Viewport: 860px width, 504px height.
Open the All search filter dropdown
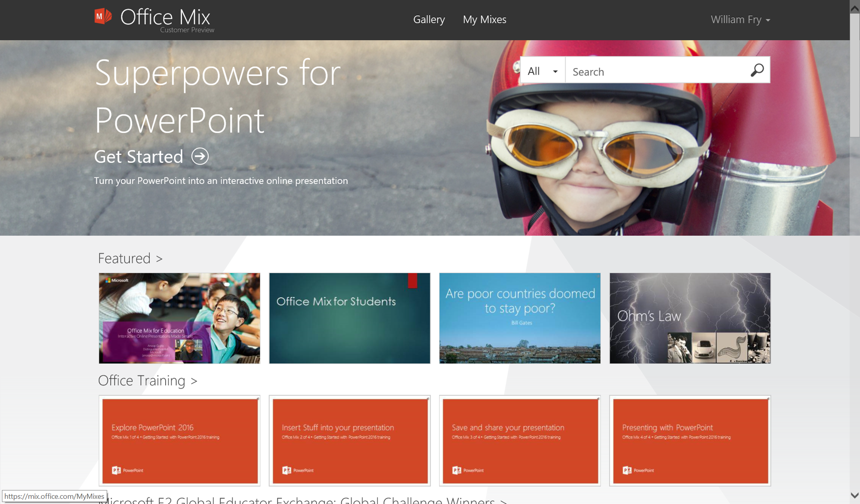pos(542,71)
